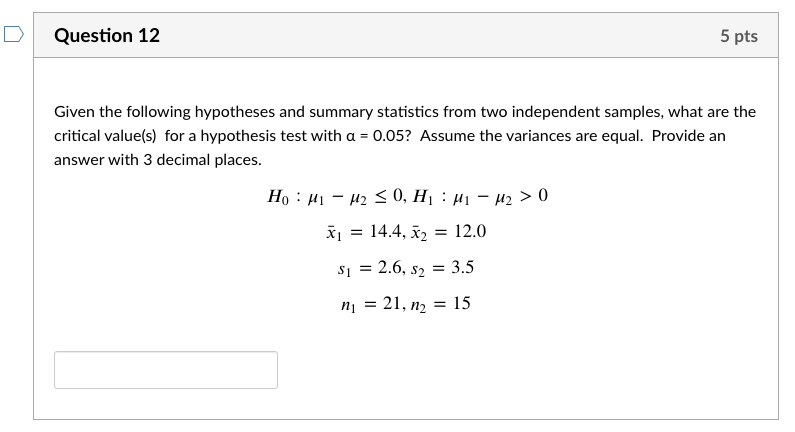Click the 5 pts label
This screenshot has height=432, width=795.
click(x=739, y=36)
